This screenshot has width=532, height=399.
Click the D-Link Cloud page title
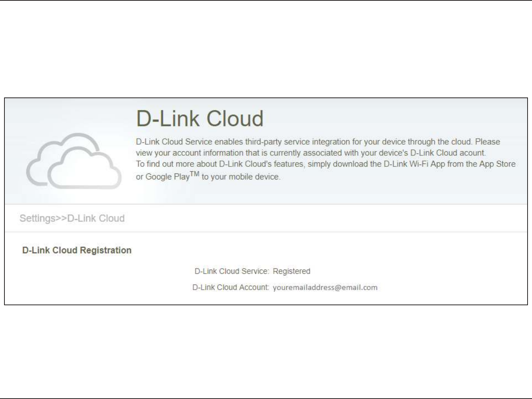click(200, 118)
